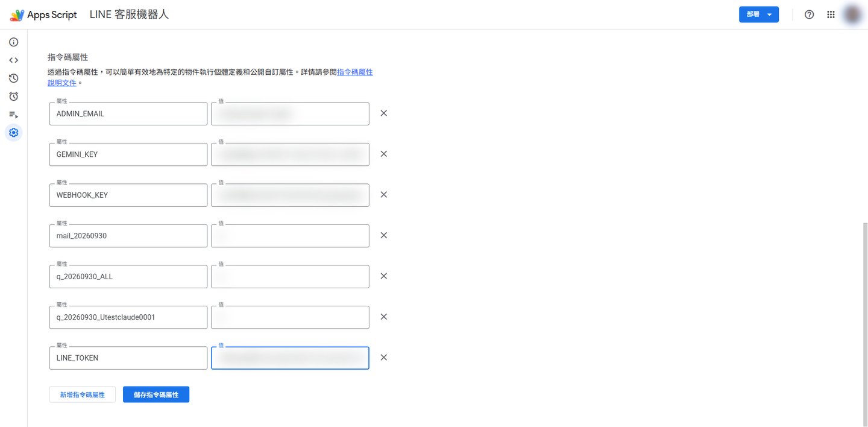Click the Apps Script logo
Screen dimensions: 868x427
(43, 14)
